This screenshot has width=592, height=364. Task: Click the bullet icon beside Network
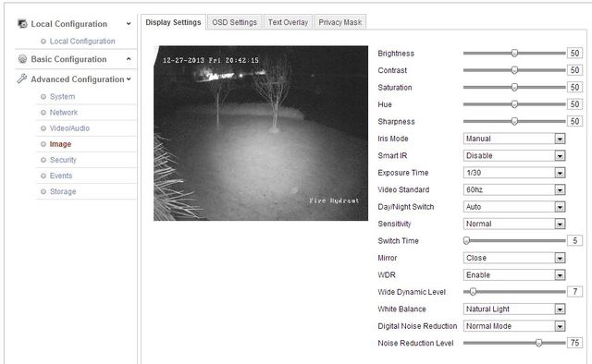coord(43,113)
